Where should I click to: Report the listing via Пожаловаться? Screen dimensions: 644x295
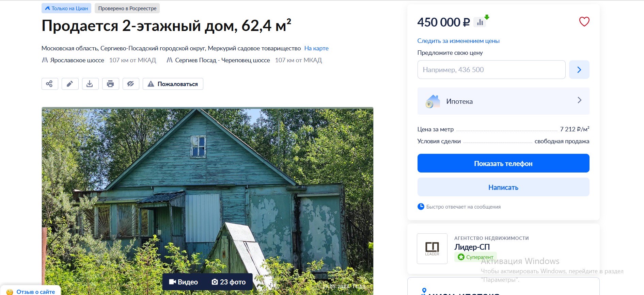tap(173, 84)
